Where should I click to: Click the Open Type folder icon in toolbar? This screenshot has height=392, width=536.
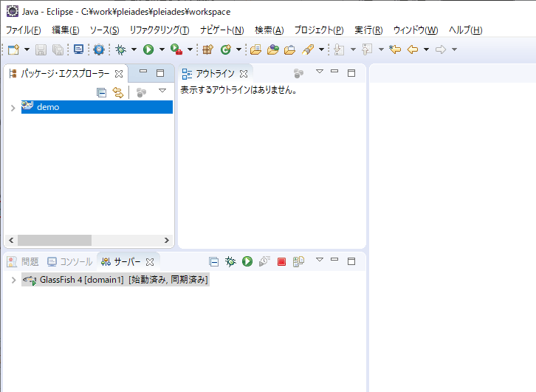point(255,49)
